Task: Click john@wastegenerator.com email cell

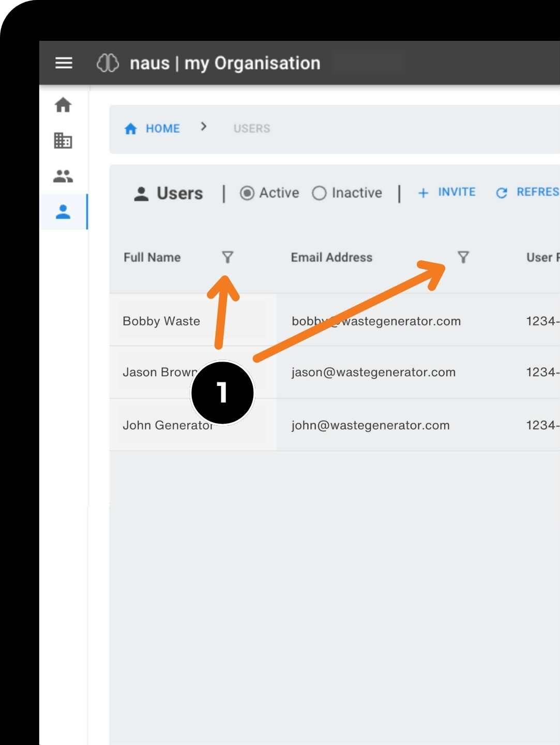Action: coord(370,425)
